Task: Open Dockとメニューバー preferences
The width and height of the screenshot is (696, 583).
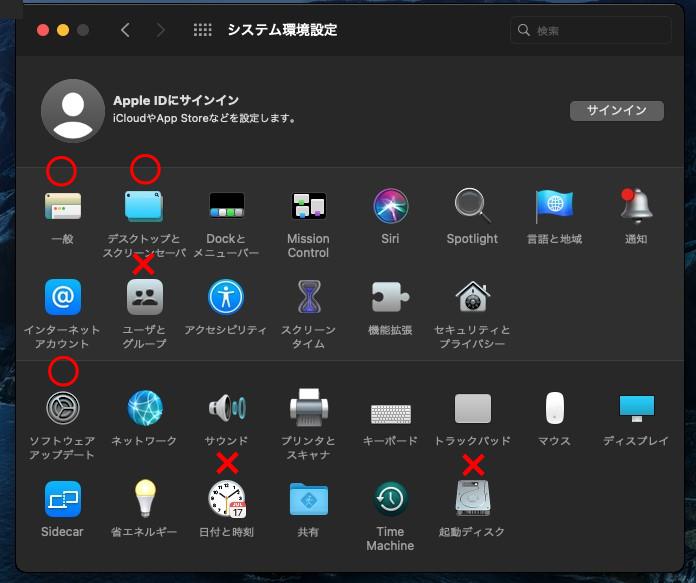Action: tap(226, 206)
